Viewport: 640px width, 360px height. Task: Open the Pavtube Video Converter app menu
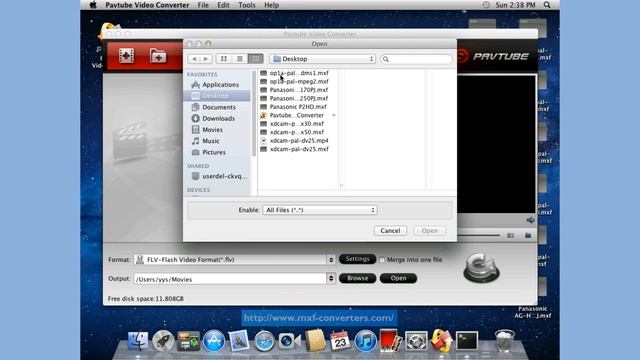tap(147, 5)
